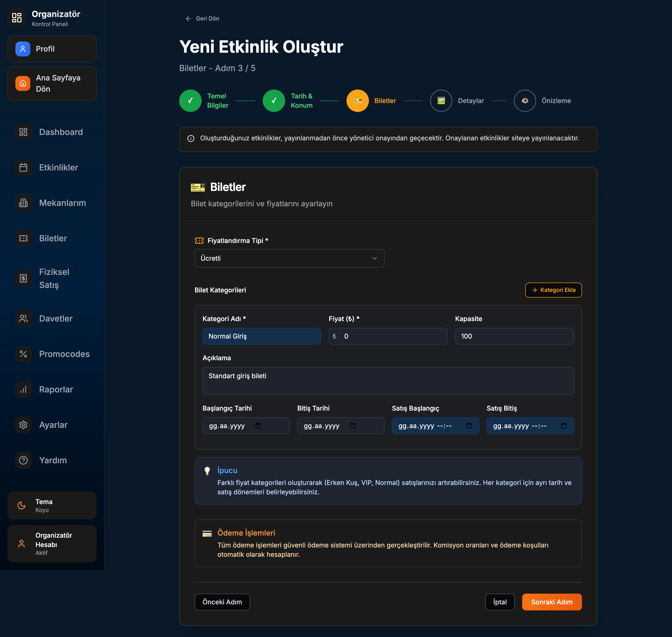Open Promocodes via the percent icon
Image resolution: width=672 pixels, height=637 pixels.
coord(23,354)
